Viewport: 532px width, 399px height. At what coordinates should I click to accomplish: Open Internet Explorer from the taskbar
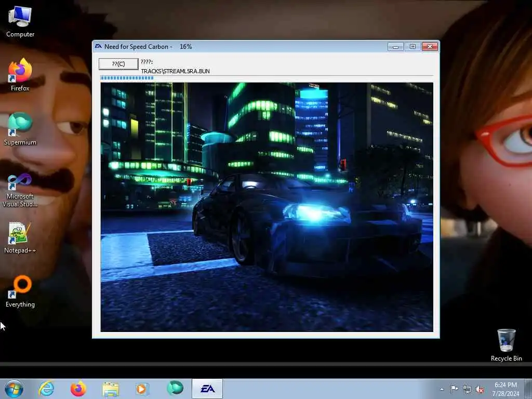coord(46,389)
